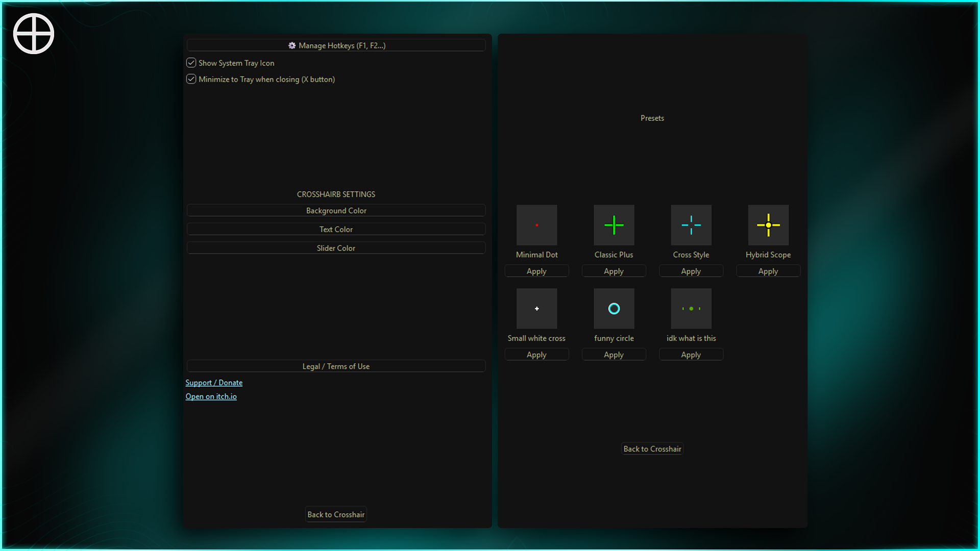Open Legal / Terms of Use
Image resolution: width=980 pixels, height=551 pixels.
[336, 366]
